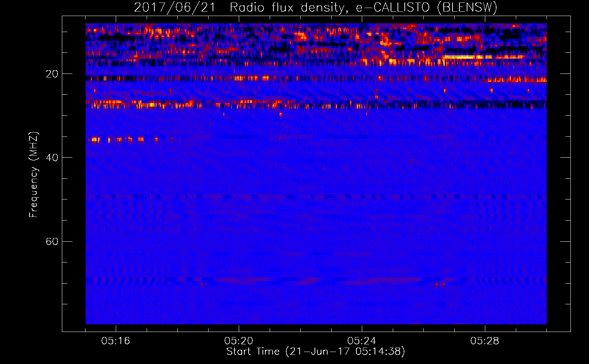Click the '20' frequency tick label
589x364 pixels.
pos(52,74)
